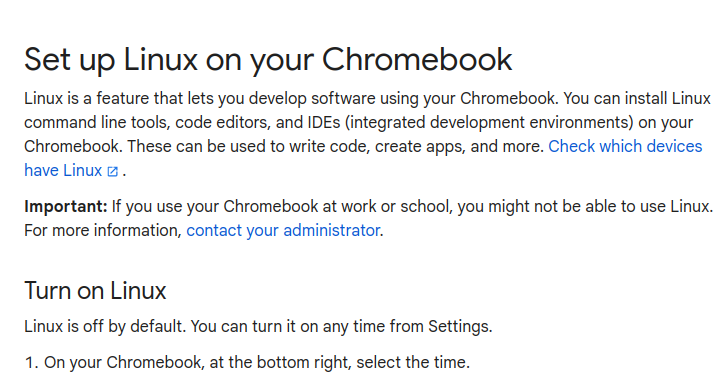Click the external-link icon after "have Linux"
Viewport: 728px width, 372px height.
[112, 171]
